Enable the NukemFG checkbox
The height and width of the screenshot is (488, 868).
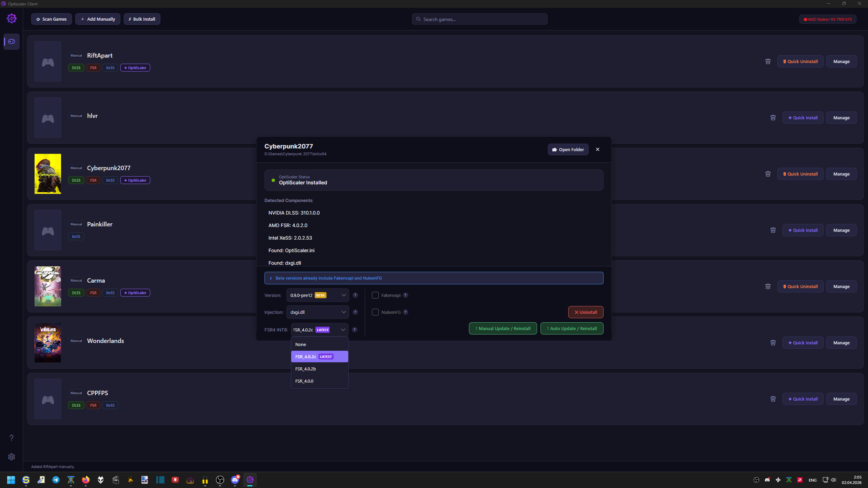tap(375, 312)
